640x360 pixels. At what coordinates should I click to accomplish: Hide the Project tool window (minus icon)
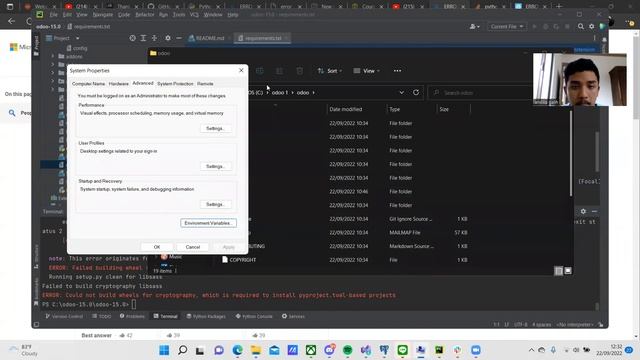click(x=179, y=38)
